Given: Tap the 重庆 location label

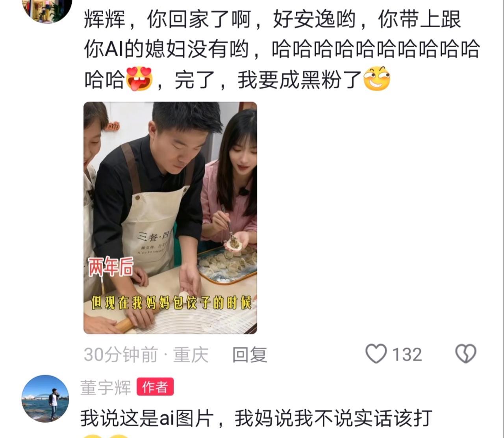Looking at the screenshot, I should click(x=191, y=355).
